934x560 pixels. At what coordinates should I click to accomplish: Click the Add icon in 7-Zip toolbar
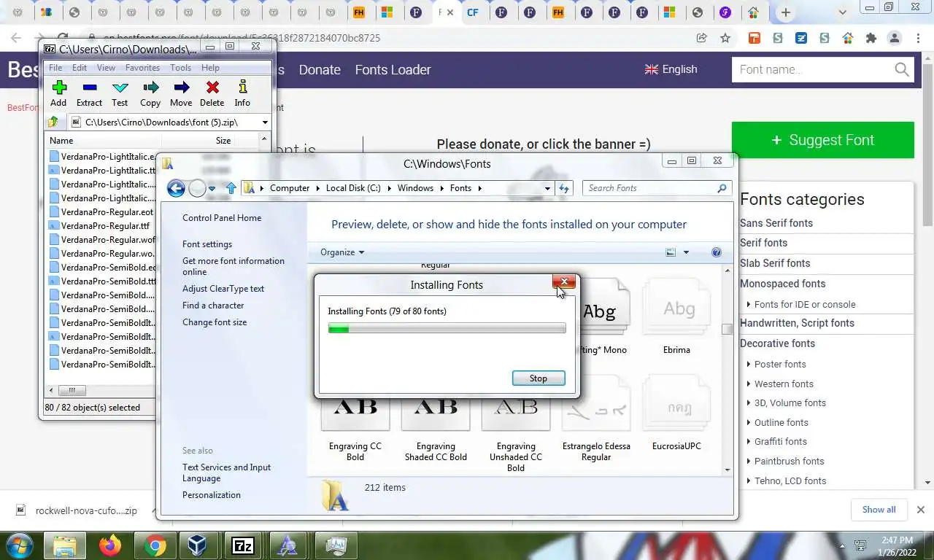point(59,88)
